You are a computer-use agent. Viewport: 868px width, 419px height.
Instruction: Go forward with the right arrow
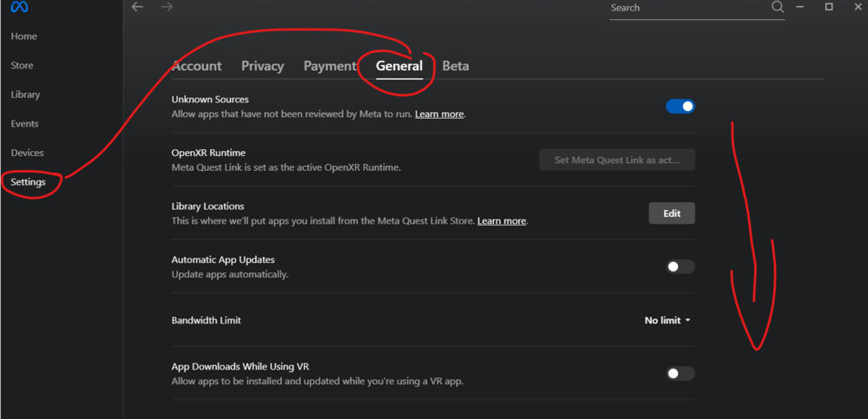click(x=167, y=7)
